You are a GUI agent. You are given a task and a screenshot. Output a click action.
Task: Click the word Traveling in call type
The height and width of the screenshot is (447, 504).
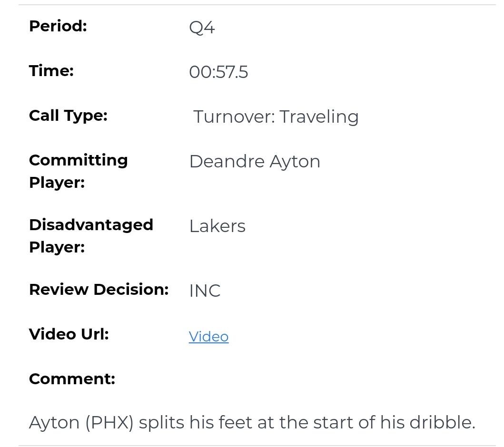[x=319, y=117]
